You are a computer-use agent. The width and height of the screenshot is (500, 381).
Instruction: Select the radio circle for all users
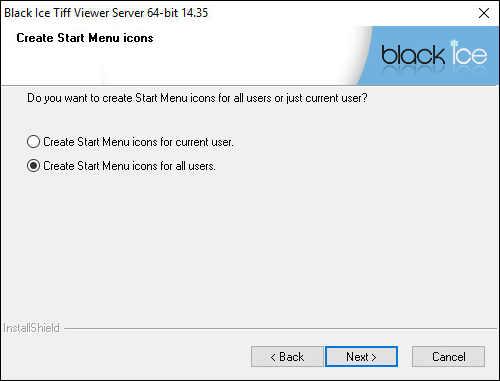click(x=33, y=166)
